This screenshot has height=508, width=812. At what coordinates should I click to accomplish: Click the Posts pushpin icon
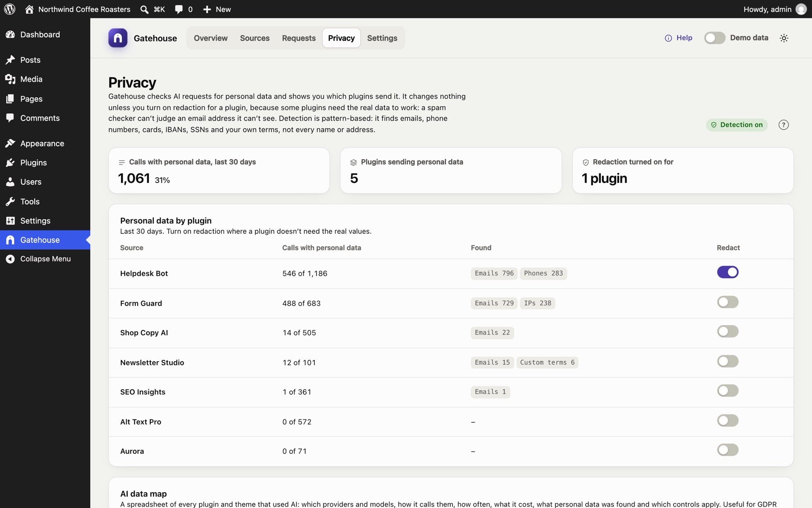click(10, 60)
